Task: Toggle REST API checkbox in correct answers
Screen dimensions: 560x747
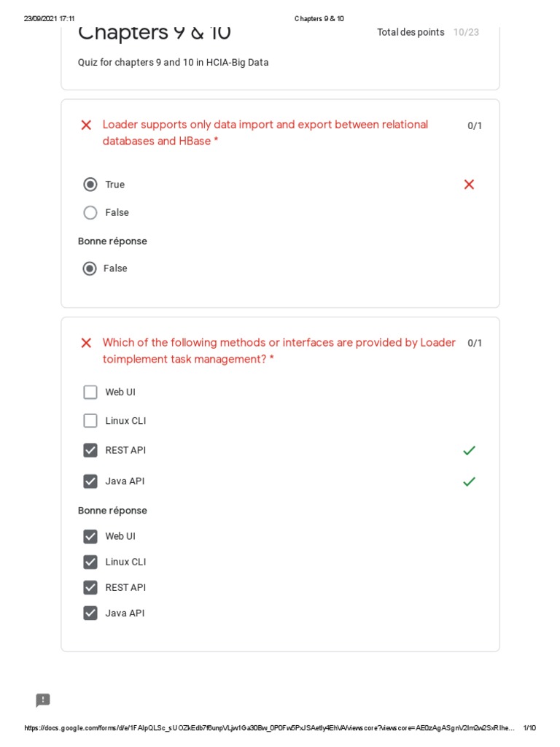Action: pyautogui.click(x=90, y=588)
